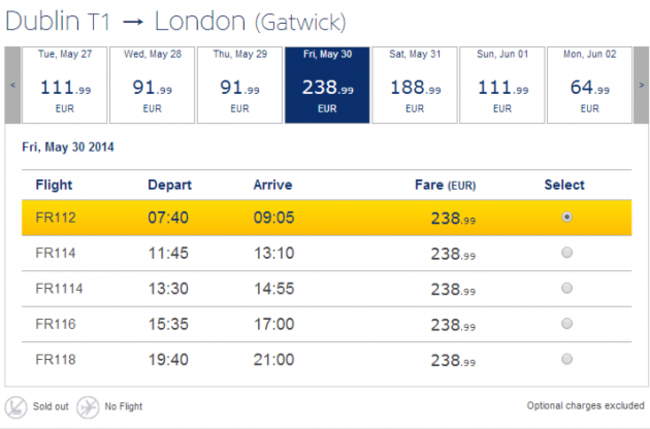Image resolution: width=650 pixels, height=429 pixels.
Task: Switch to Tue, May 27 date tab
Action: coord(64,85)
